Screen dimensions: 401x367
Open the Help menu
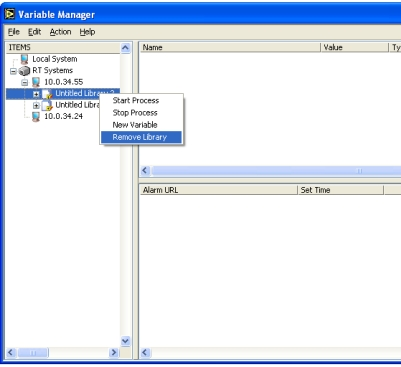coord(87,32)
